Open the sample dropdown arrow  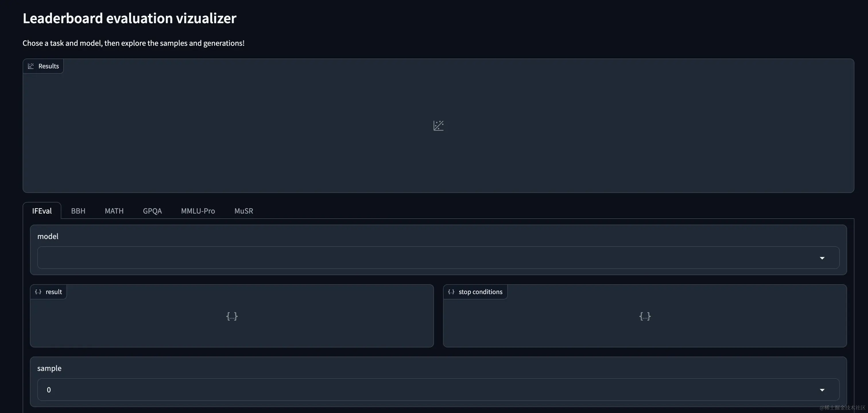click(x=822, y=389)
